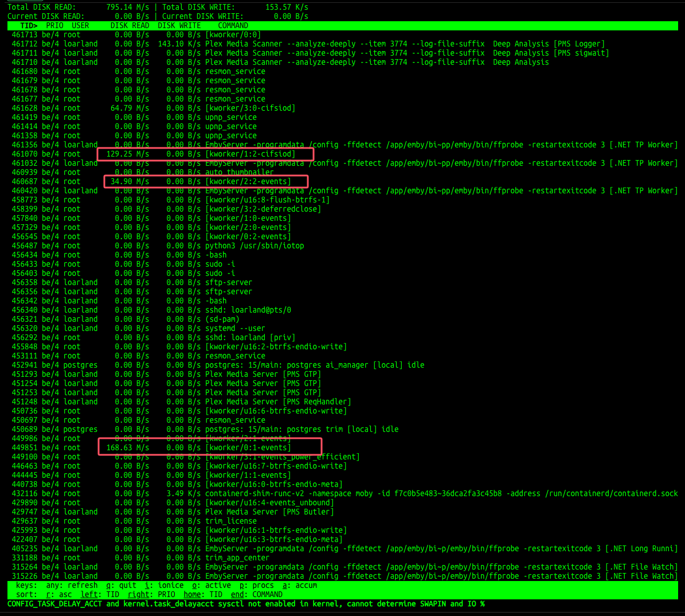The width and height of the screenshot is (685, 616).
Task: Select row 461628 kworker/3:0-cifsiod
Action: click(343, 108)
